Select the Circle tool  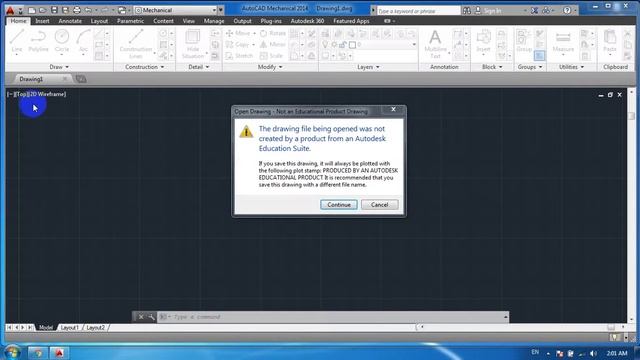62,41
